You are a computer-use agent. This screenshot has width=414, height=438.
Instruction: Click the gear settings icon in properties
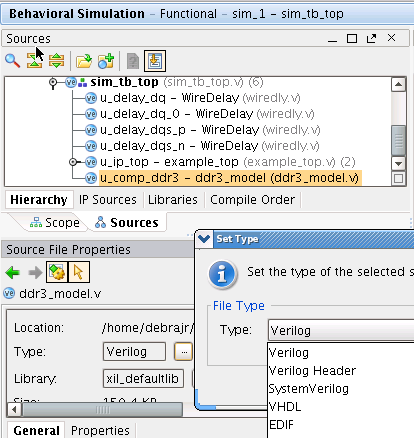(57, 272)
